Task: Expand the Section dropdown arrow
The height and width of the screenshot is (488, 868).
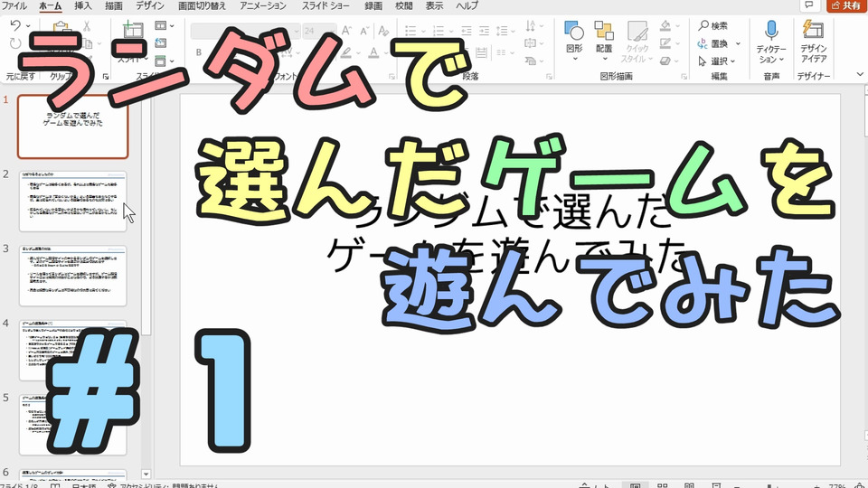Action: click(x=172, y=61)
